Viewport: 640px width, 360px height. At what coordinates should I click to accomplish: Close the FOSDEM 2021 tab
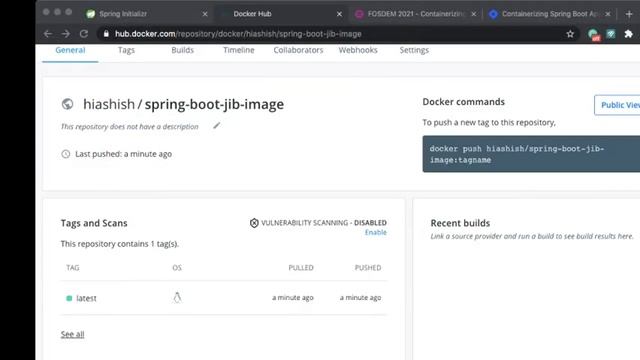pyautogui.click(x=473, y=14)
